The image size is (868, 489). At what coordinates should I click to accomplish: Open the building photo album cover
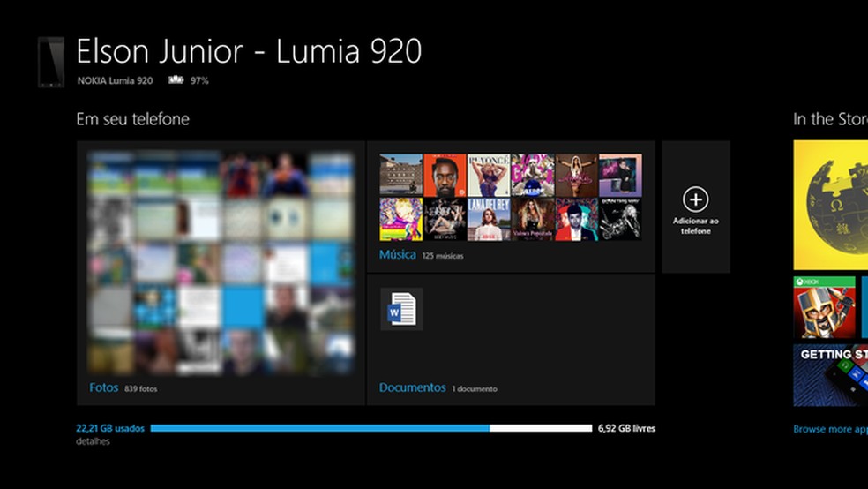tap(401, 176)
